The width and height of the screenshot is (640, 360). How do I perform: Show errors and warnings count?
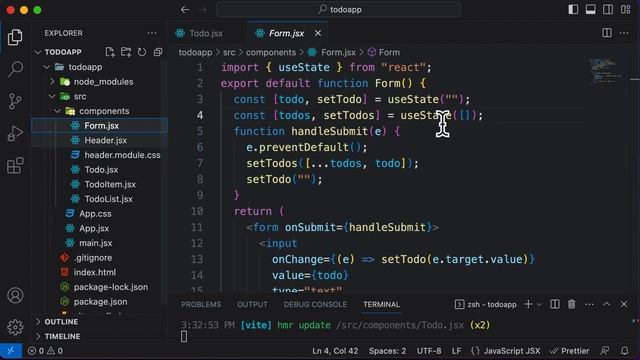tap(45, 351)
